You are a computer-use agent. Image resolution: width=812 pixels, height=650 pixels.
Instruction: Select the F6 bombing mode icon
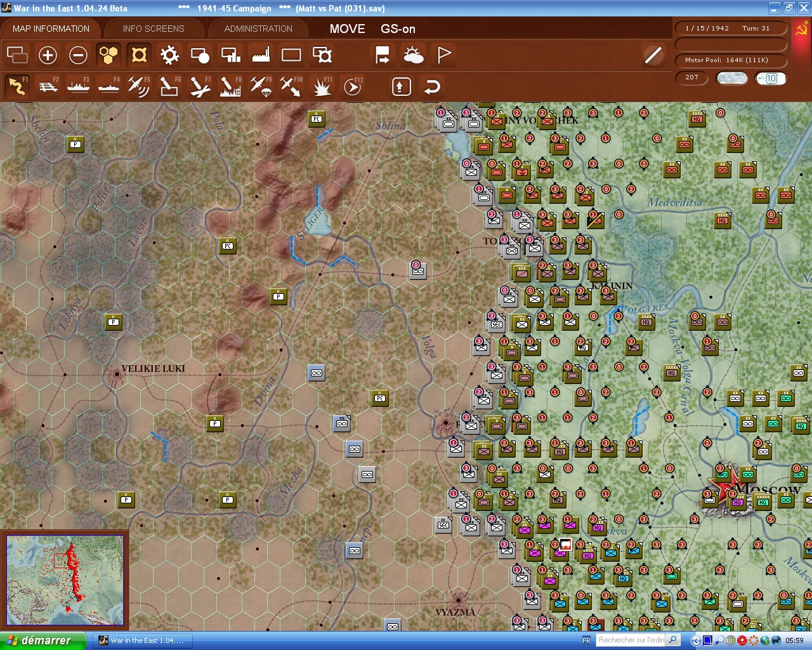(x=169, y=86)
